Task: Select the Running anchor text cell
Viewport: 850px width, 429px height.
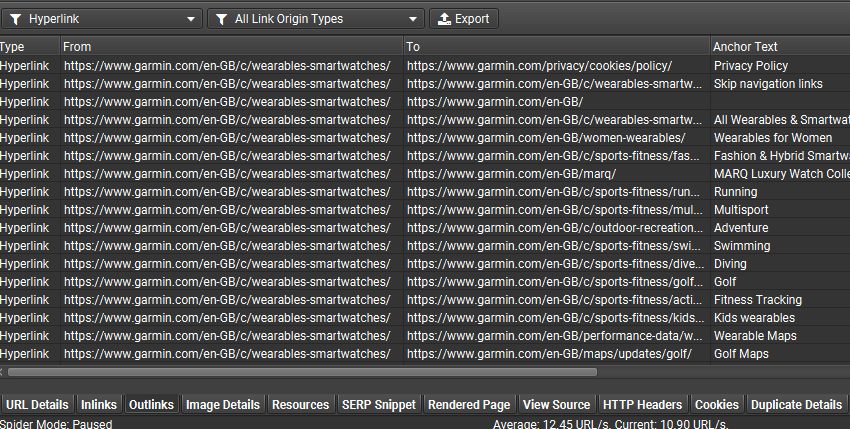Action: click(780, 192)
